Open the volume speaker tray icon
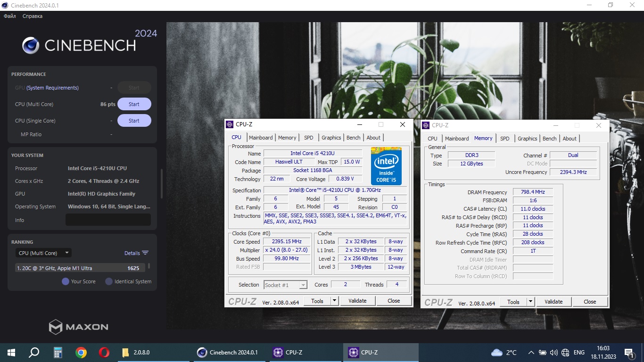 (554, 353)
